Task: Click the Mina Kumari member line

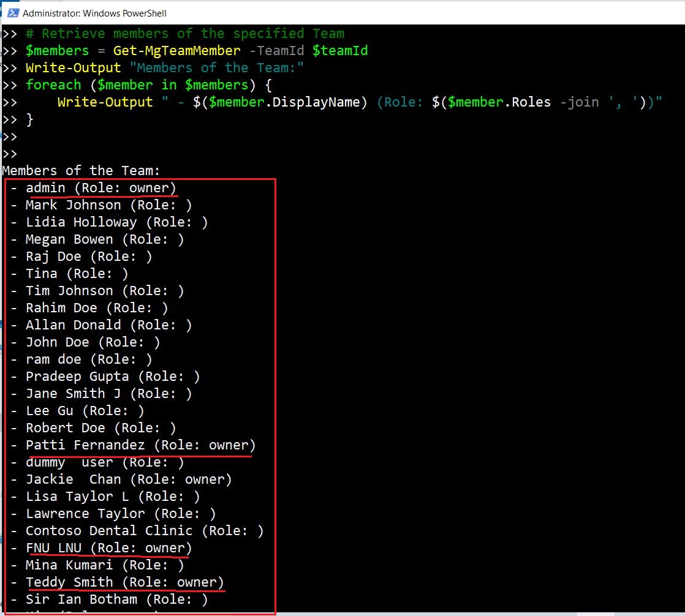Action: point(104,565)
